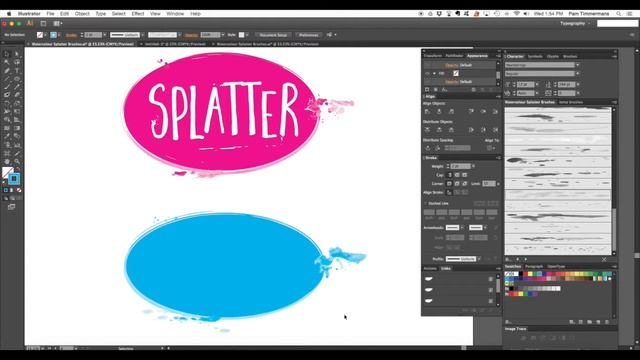Click Horizontal Align Center icon in Align panel

pyautogui.click(x=439, y=111)
